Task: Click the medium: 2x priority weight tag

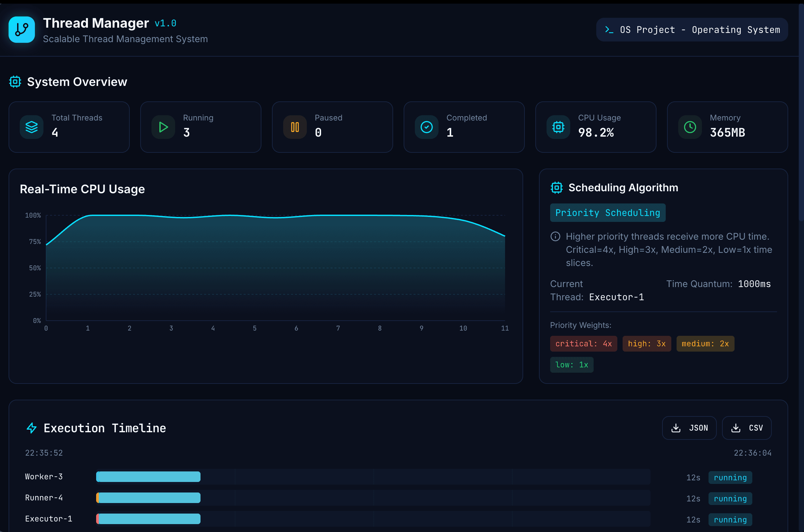Action: (x=705, y=344)
